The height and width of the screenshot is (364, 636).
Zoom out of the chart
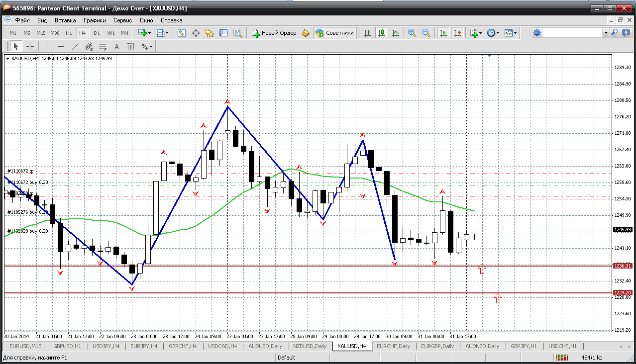426,33
